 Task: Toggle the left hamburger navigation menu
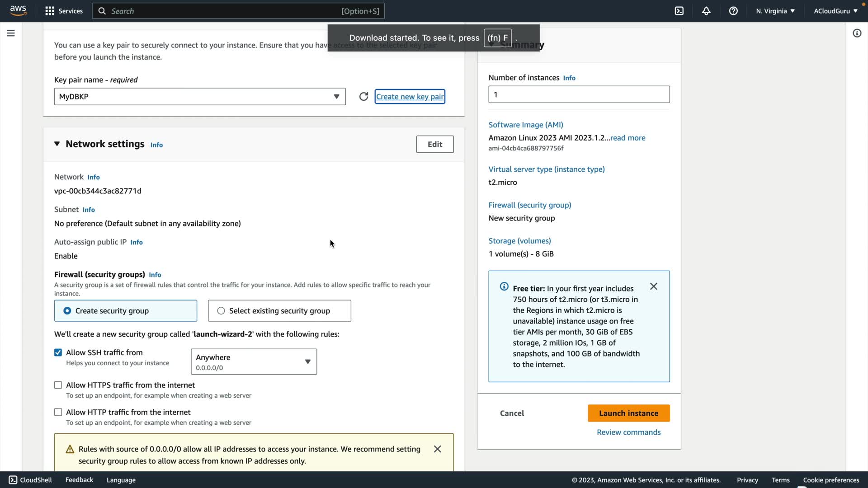point(11,33)
